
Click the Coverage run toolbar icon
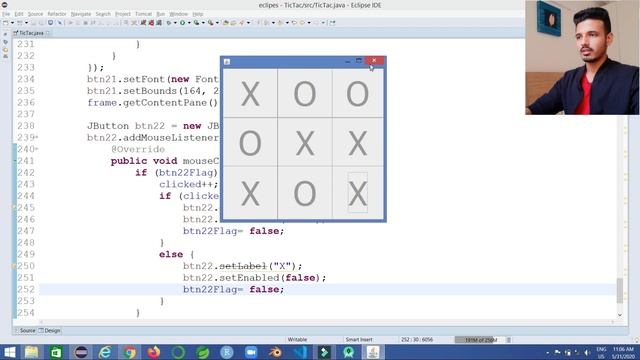(x=196, y=23)
